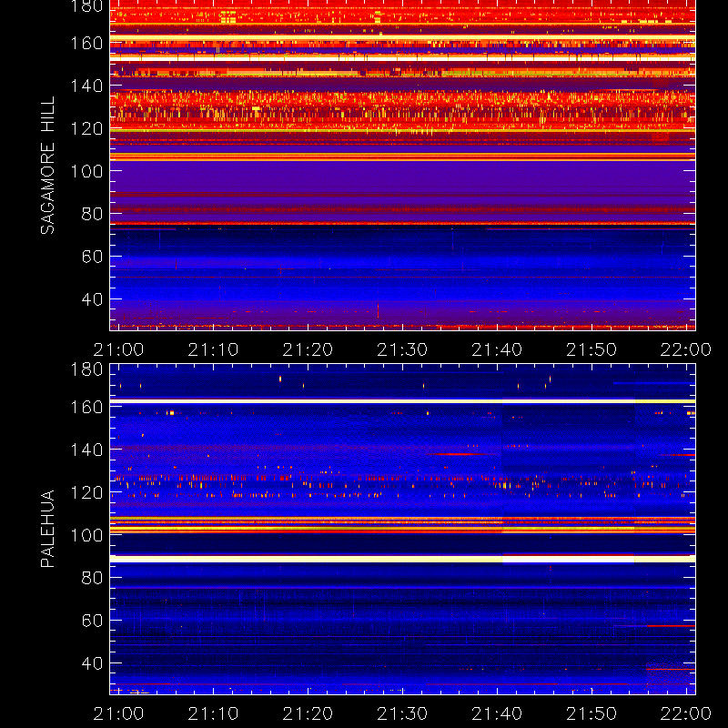Pick the 180 tick label on Palehua axis
The image size is (728, 728).
tap(86, 369)
